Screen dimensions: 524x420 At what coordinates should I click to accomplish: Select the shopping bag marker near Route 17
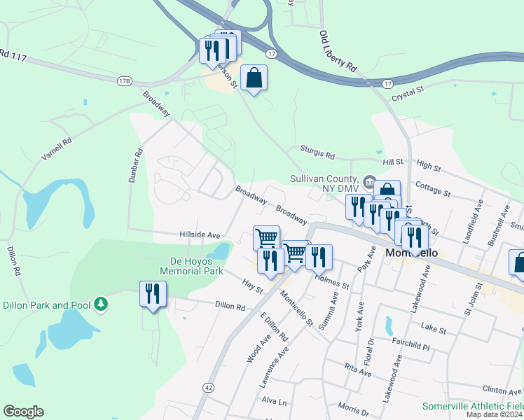coord(254,79)
